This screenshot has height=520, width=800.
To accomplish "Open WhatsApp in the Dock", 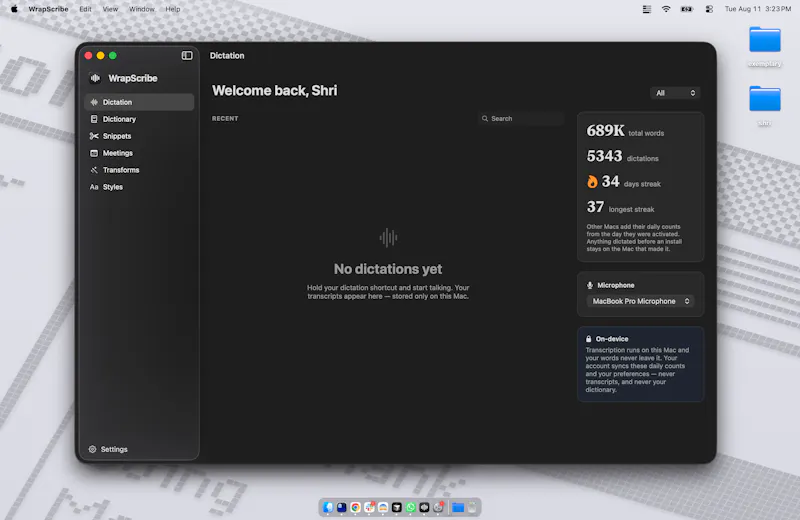I will pyautogui.click(x=411, y=507).
